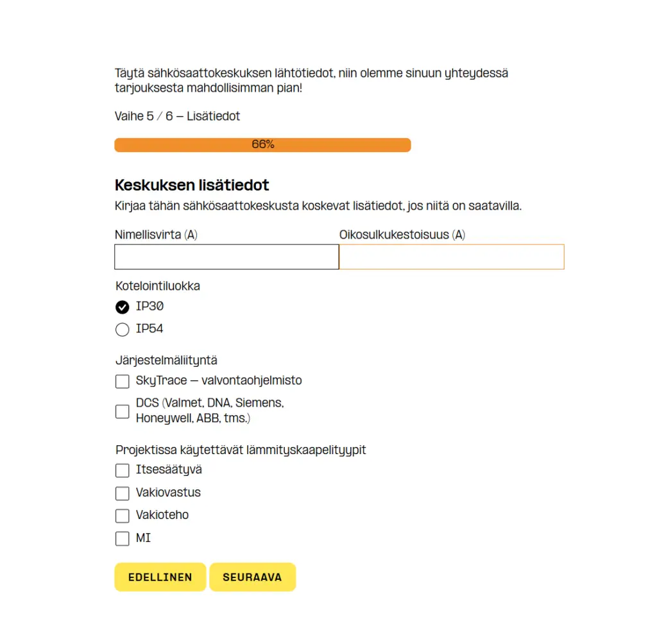Select the Vakioteho checkbox
Screen dimensions: 657x644
123,516
